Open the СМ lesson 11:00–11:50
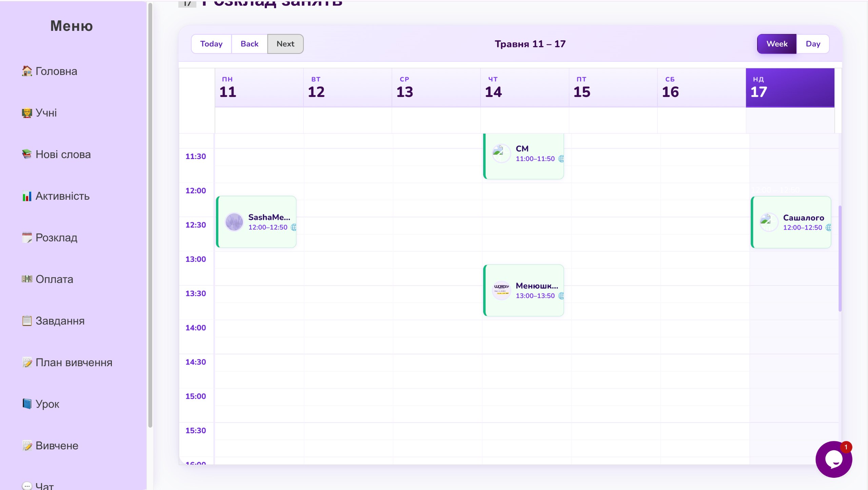The image size is (868, 490). (524, 156)
